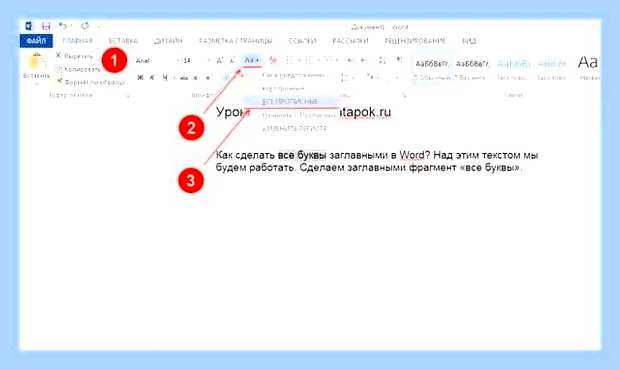
Task: Click the Redo icon in the quick access toolbar
Action: point(85,26)
